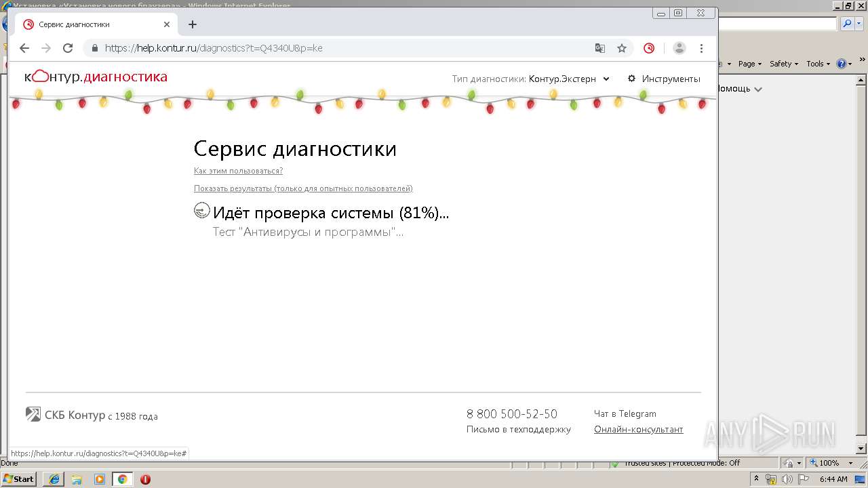
Task: Expand Помощь chevron in IE page
Action: click(x=758, y=89)
